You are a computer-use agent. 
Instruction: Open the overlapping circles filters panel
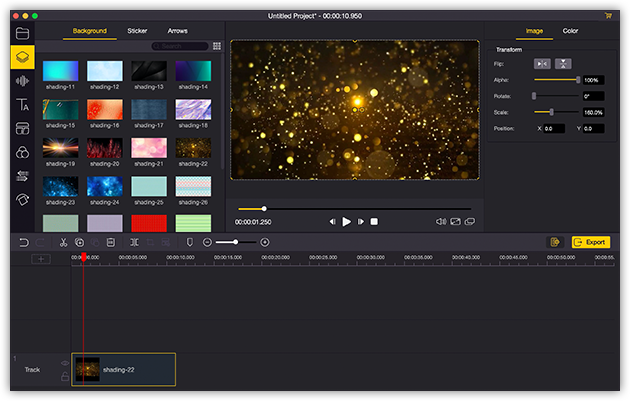(x=22, y=152)
